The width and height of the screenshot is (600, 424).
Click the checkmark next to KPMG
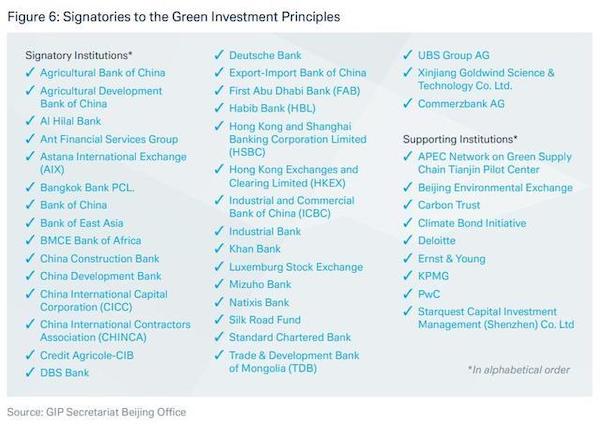408,276
